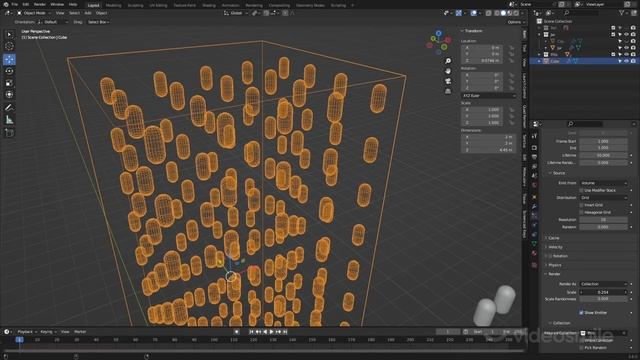Open the Texture properties tab icon

click(x=534, y=265)
